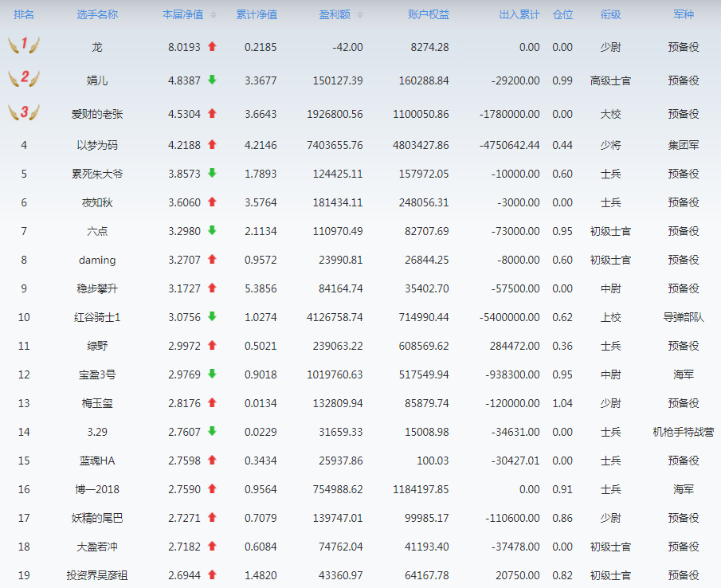Click the account equity value 1184197.85
The width and height of the screenshot is (721, 588).
421,489
